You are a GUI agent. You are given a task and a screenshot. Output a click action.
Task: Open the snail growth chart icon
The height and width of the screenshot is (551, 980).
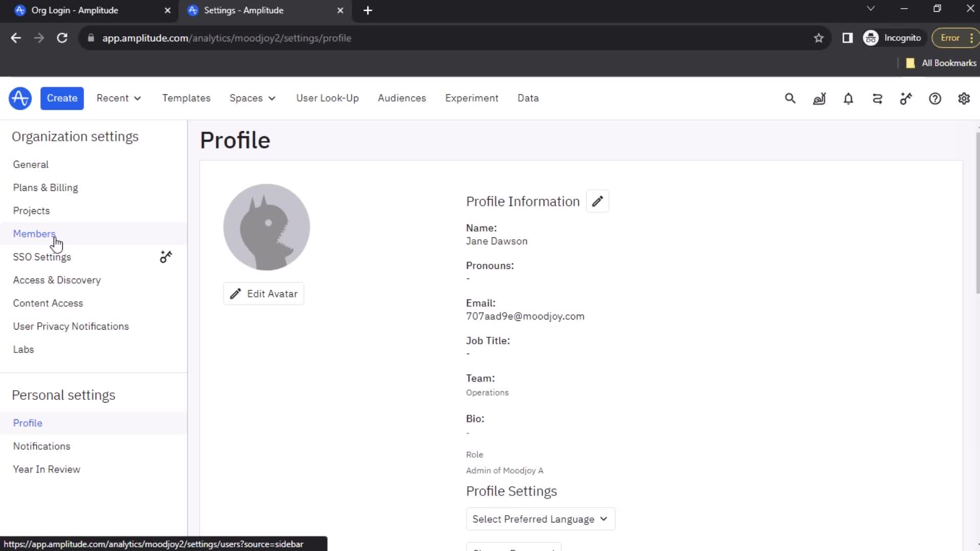coord(819,98)
